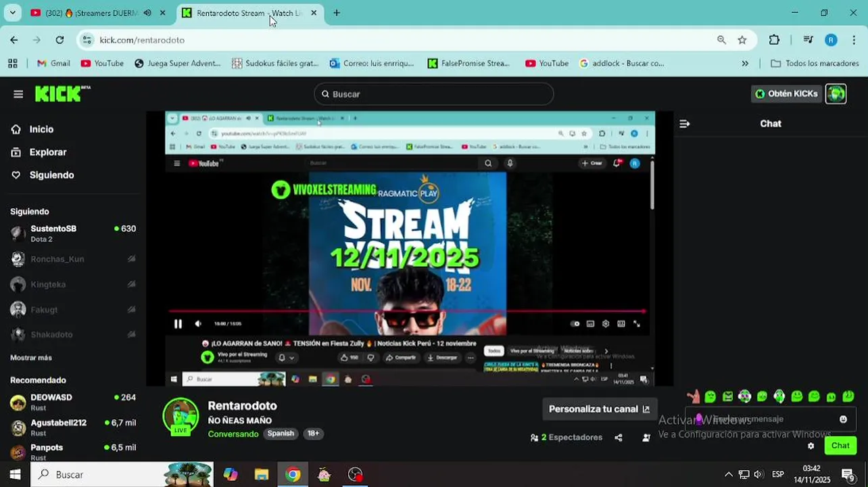Image resolution: width=868 pixels, height=487 pixels.
Task: Show hidden system tray icons
Action: coord(728,474)
